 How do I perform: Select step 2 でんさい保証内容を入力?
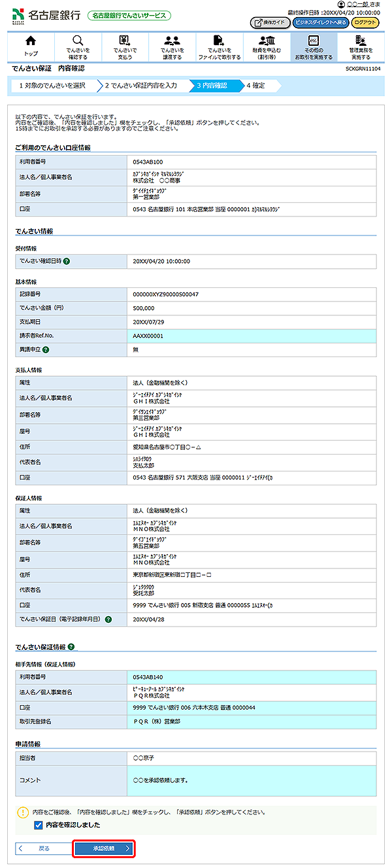(x=140, y=85)
